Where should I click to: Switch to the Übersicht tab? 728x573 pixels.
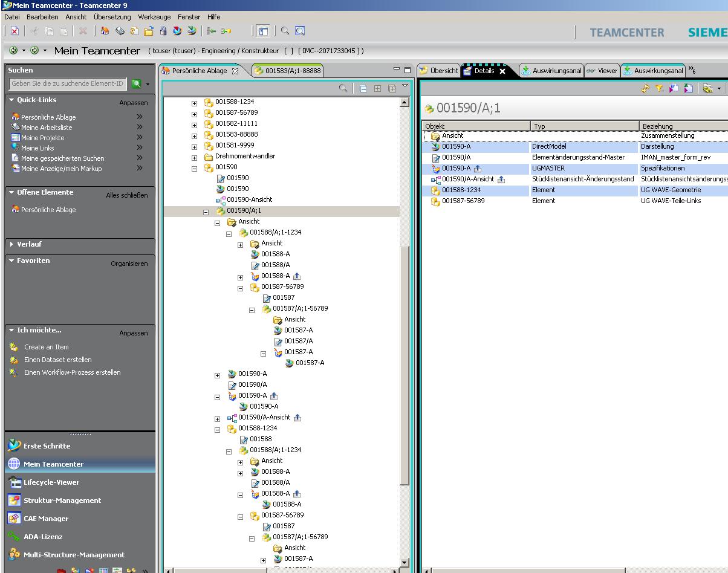coord(439,71)
